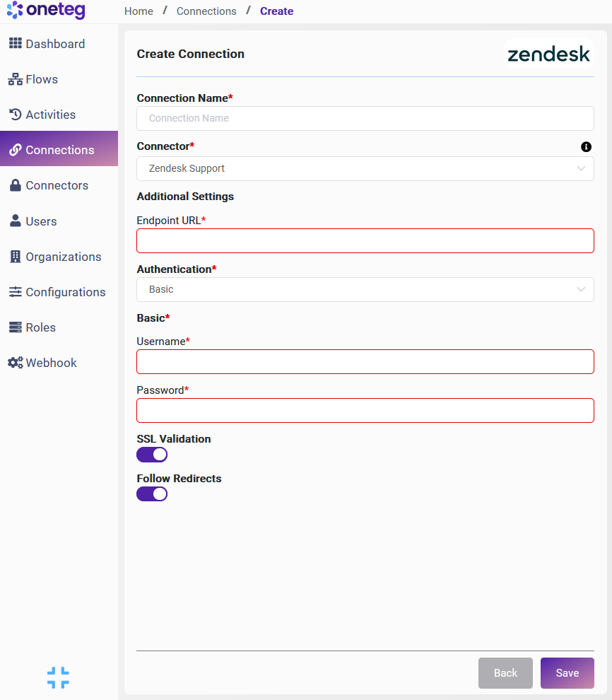Collapse the sidebar using the compress icon
Viewport: 612px width, 700px height.
tap(58, 677)
